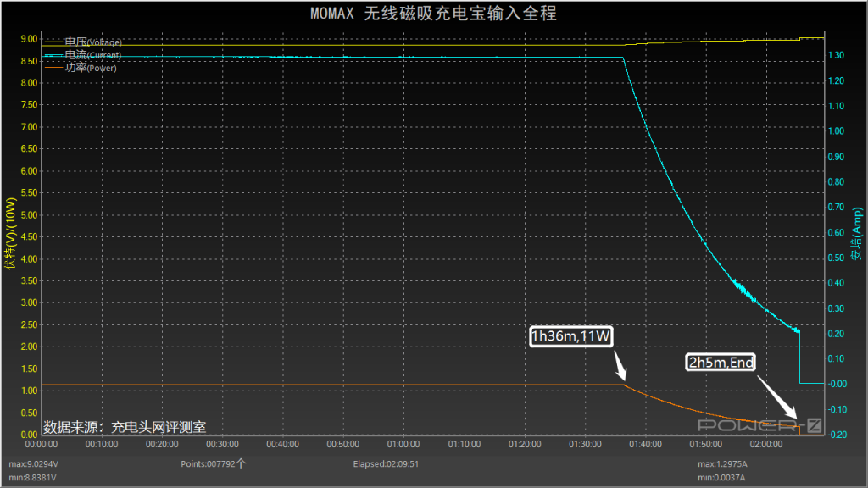Click the 02:00:00 time axis label
868x488 pixels.
[x=766, y=444]
